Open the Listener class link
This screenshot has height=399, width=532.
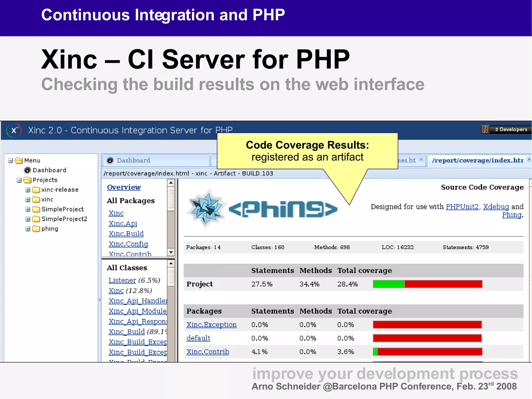(x=122, y=280)
